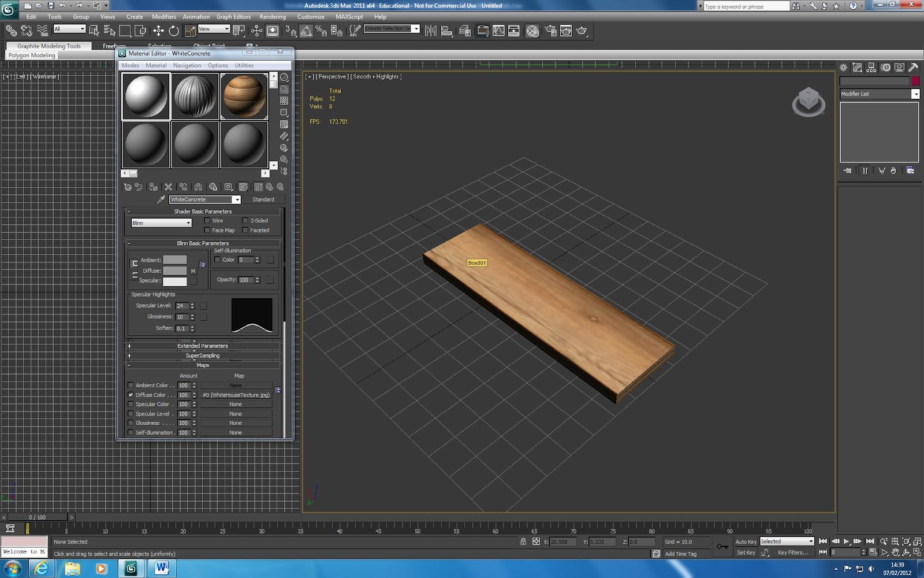Open the Utilities hammer panel
Image resolution: width=924 pixels, height=578 pixels.
(x=914, y=68)
